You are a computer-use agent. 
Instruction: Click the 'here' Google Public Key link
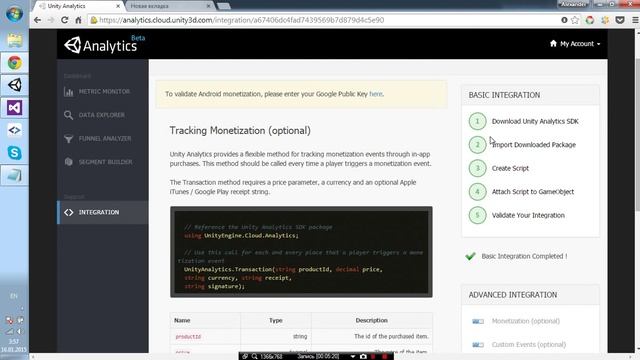[376, 94]
